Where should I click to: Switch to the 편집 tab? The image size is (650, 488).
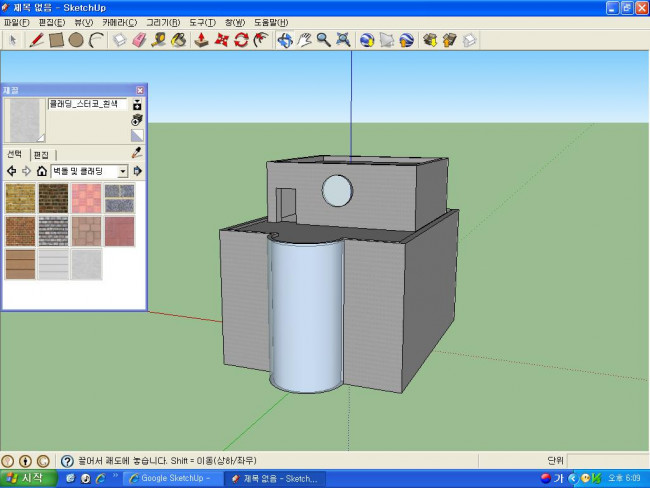pos(41,155)
